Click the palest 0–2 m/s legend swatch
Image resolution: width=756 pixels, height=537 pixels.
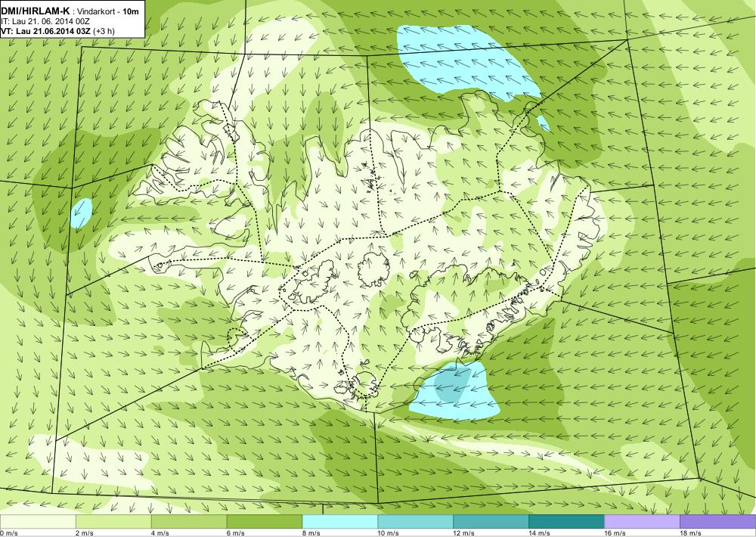tap(38, 522)
